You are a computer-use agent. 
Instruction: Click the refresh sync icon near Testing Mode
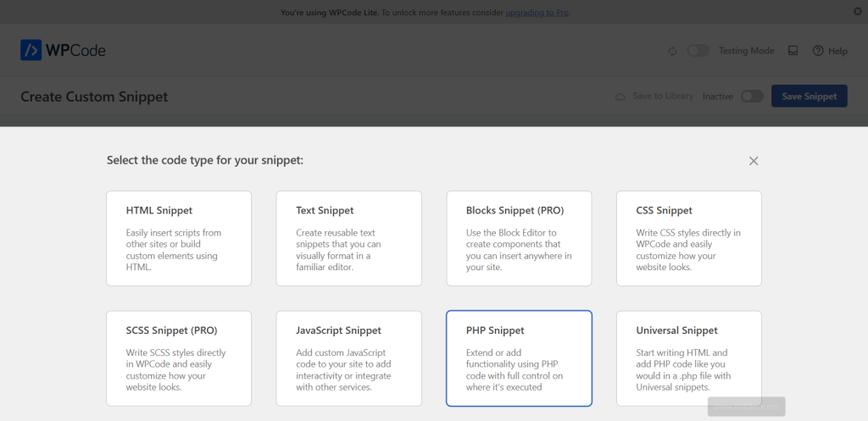[x=672, y=51]
